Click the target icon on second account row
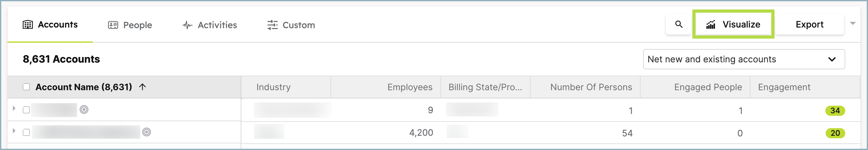The image size is (868, 150). click(147, 132)
